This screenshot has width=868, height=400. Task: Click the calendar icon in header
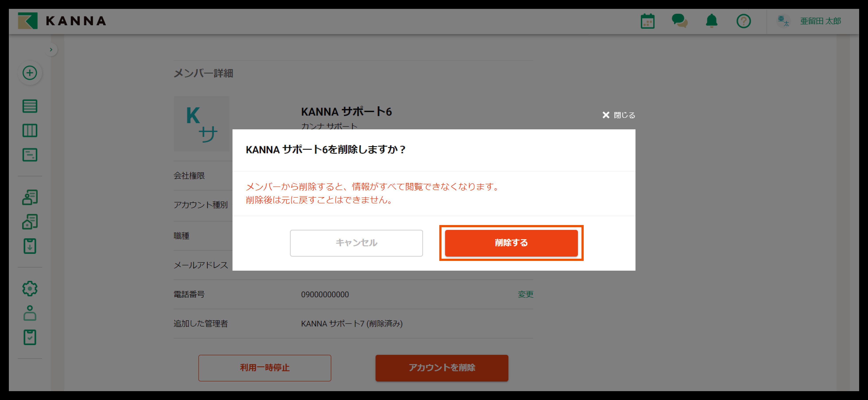pyautogui.click(x=647, y=21)
